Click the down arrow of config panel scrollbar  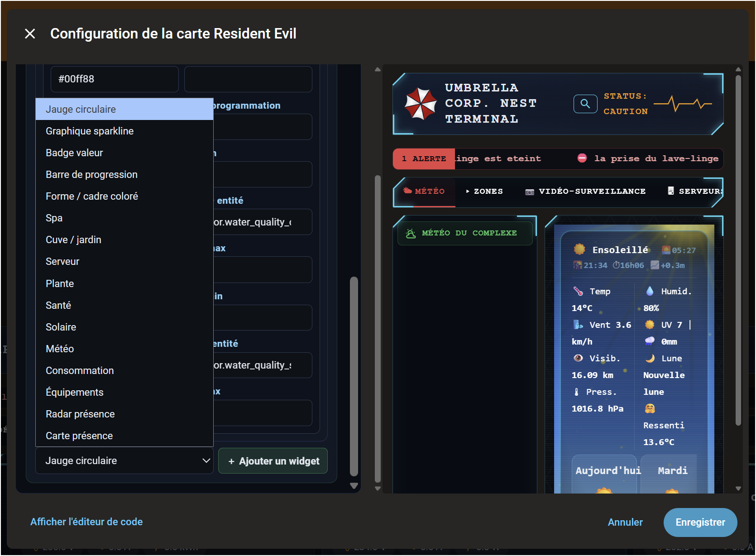point(354,486)
